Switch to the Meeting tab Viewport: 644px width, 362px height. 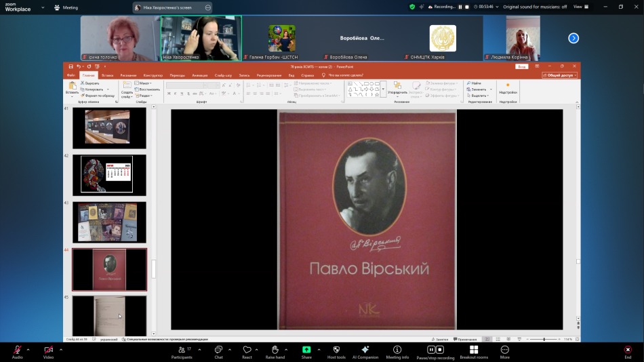[x=66, y=7]
